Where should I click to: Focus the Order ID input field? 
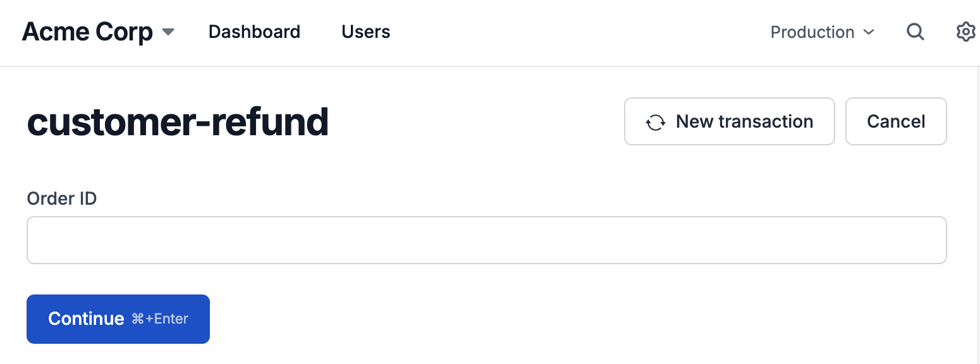pos(487,240)
